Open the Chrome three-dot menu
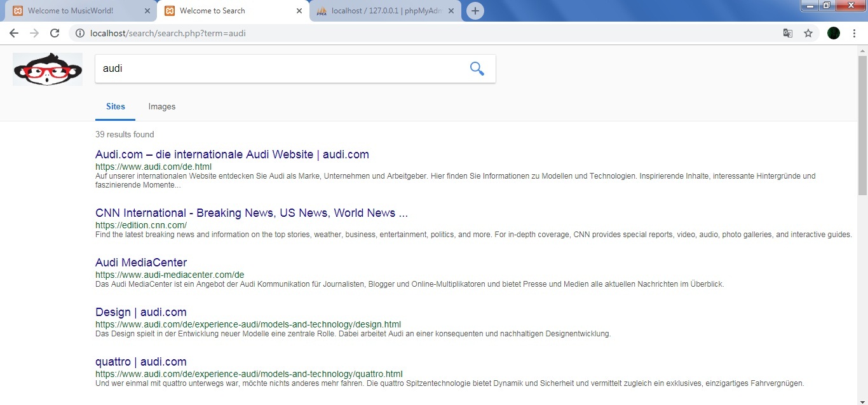 [854, 33]
